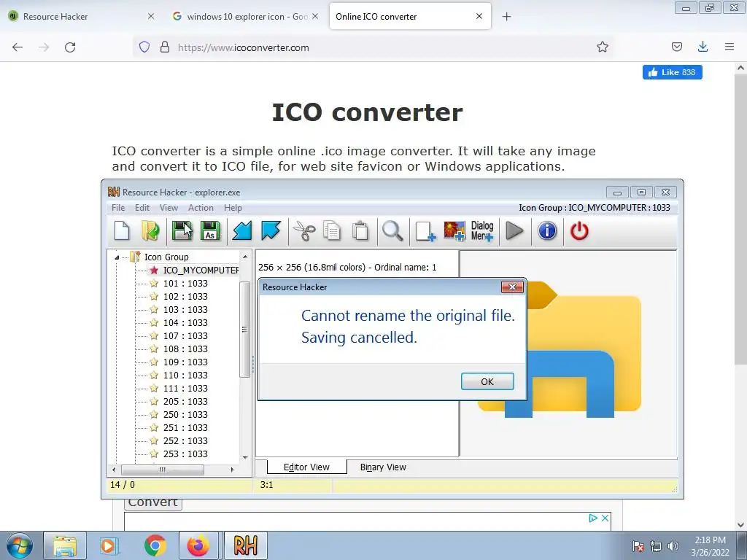The height and width of the screenshot is (560, 747).
Task: Open the browser Downloads icon
Action: [x=703, y=47]
